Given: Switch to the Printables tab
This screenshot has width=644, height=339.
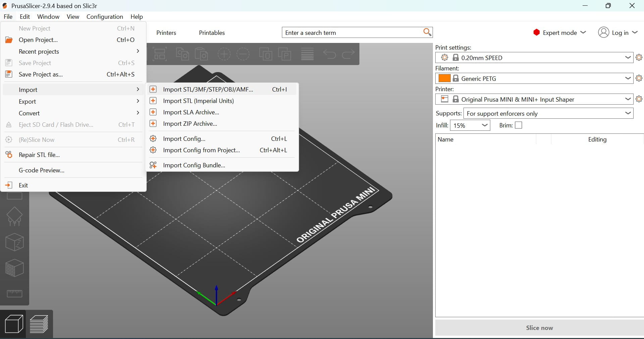Looking at the screenshot, I should pos(212,33).
